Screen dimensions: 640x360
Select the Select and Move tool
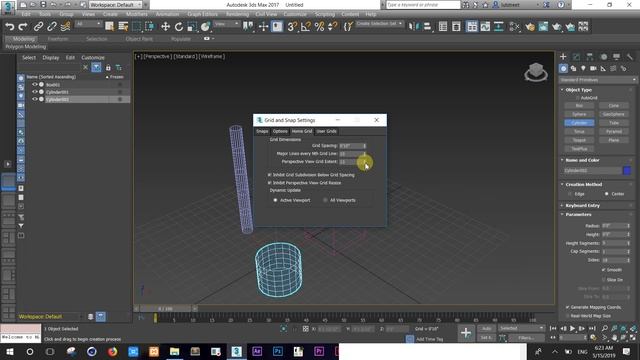point(165,27)
